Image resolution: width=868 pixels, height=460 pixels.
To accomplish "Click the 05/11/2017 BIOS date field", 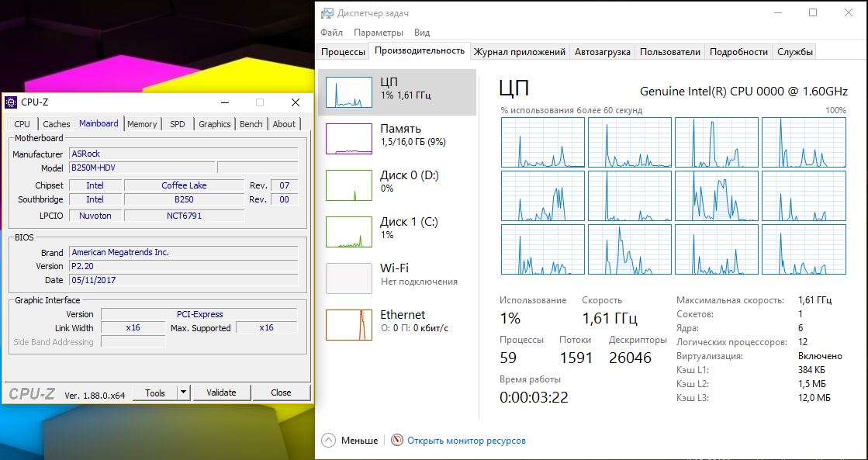I will pyautogui.click(x=184, y=280).
